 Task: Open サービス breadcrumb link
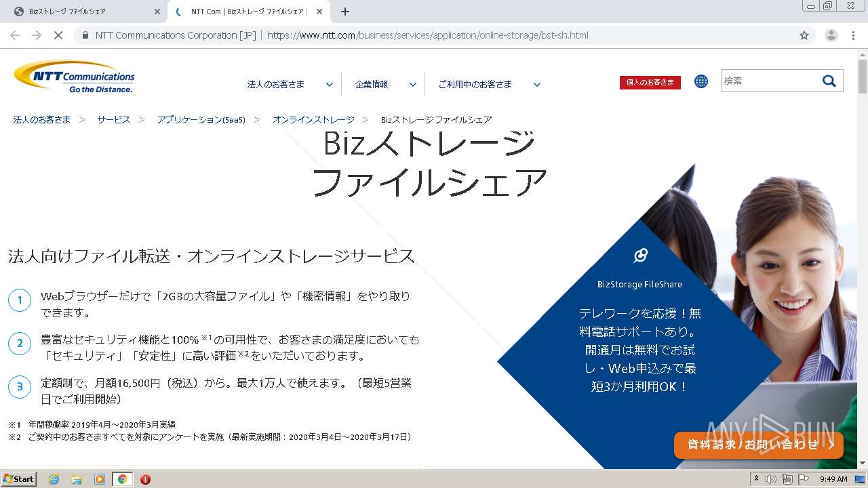113,119
